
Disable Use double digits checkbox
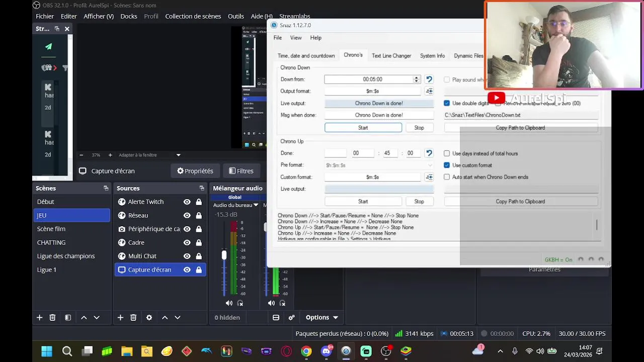[447, 103]
